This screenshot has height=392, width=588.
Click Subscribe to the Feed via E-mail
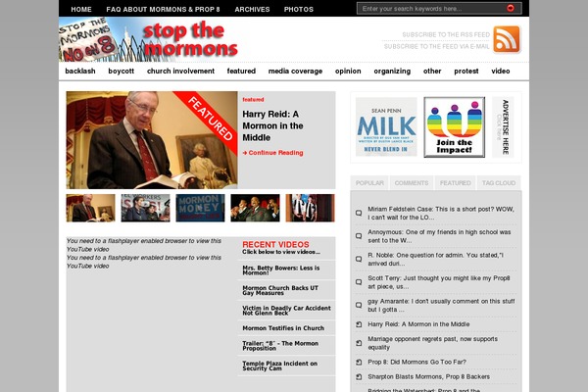436,46
